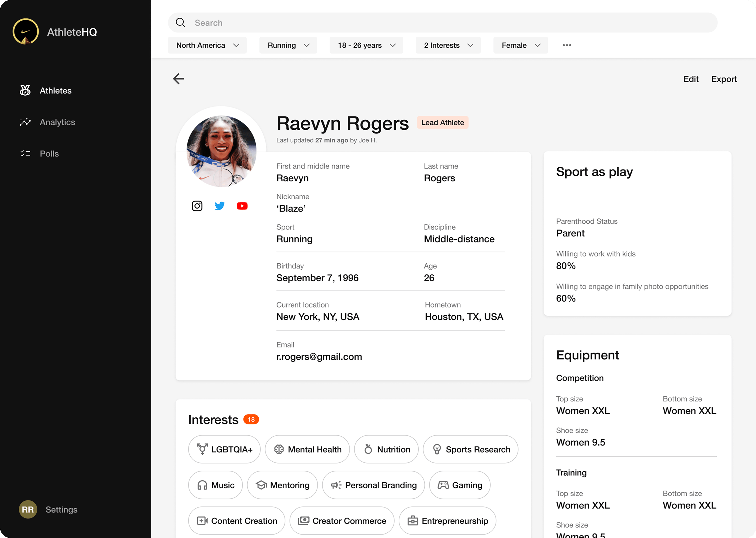Open Raevyn's YouTube channel icon
The image size is (756, 538).
point(242,206)
